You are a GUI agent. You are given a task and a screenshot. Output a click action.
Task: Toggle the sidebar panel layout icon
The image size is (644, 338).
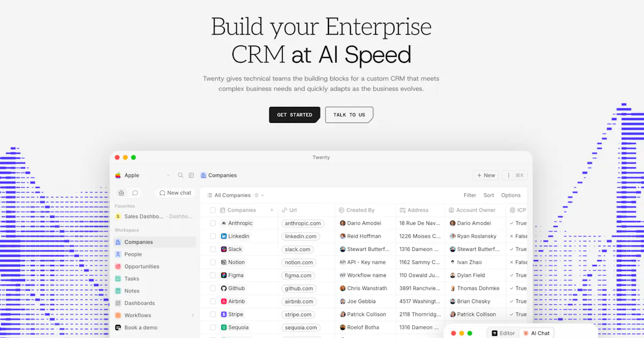[x=191, y=175]
